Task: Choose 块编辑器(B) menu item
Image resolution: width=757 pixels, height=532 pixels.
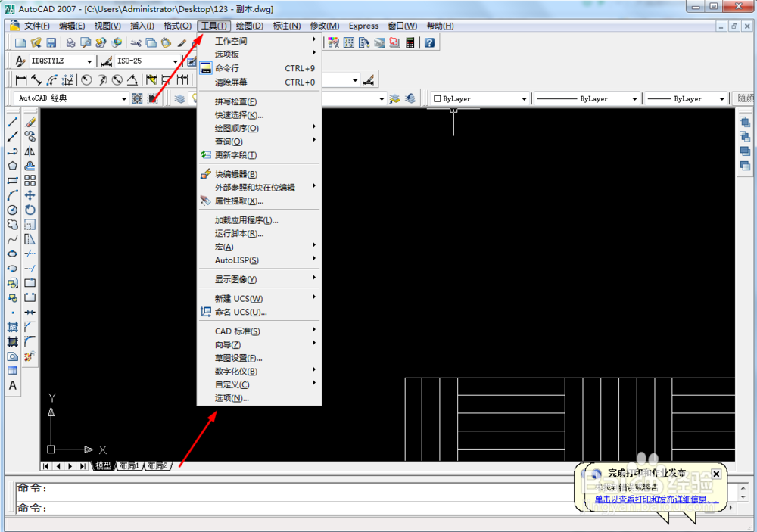Action: pos(259,174)
